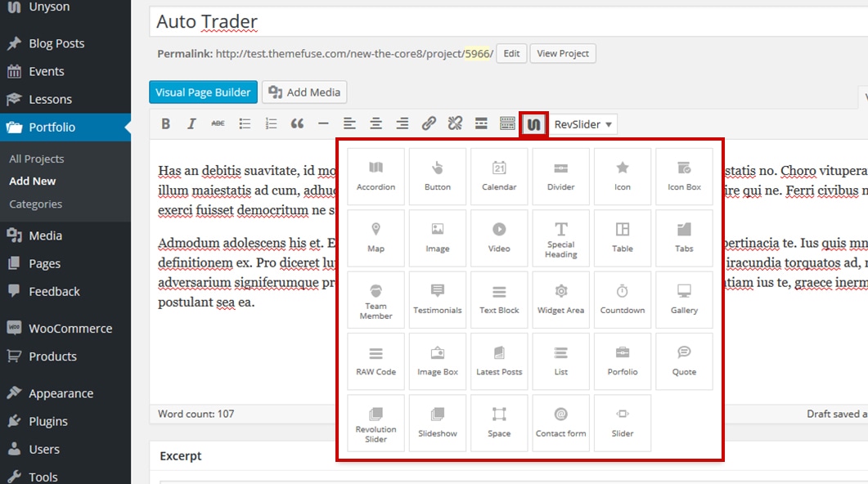Image resolution: width=868 pixels, height=484 pixels.
Task: Insert or edit a link
Action: [x=429, y=124]
